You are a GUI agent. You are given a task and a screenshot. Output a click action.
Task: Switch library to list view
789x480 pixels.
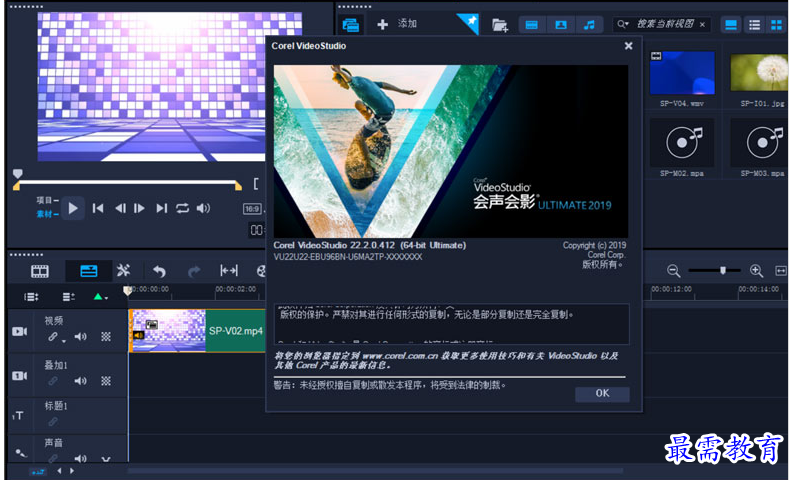point(754,25)
